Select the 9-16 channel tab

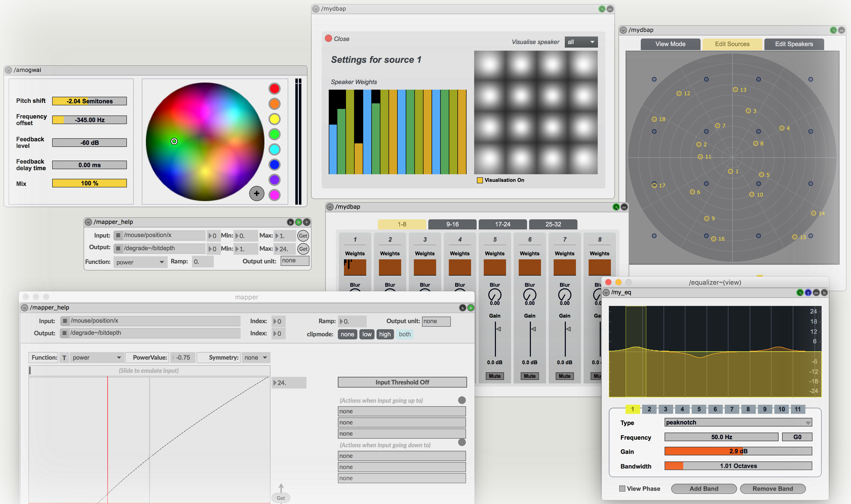coord(452,224)
